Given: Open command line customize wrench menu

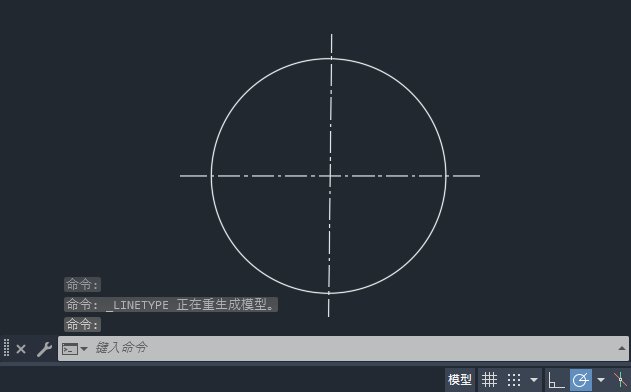Looking at the screenshot, I should coord(44,349).
